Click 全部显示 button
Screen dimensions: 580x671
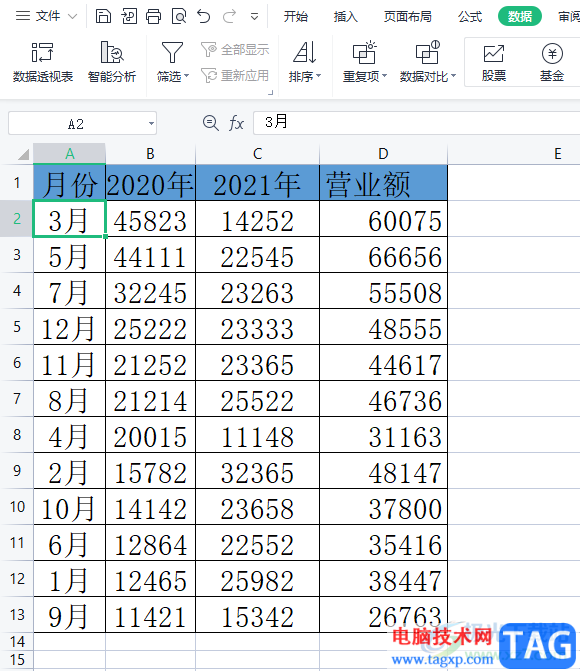235,50
